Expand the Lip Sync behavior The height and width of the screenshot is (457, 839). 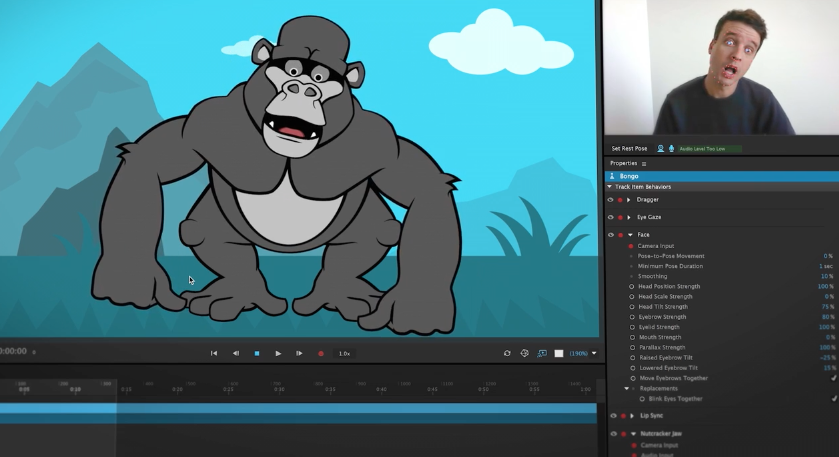click(x=632, y=416)
